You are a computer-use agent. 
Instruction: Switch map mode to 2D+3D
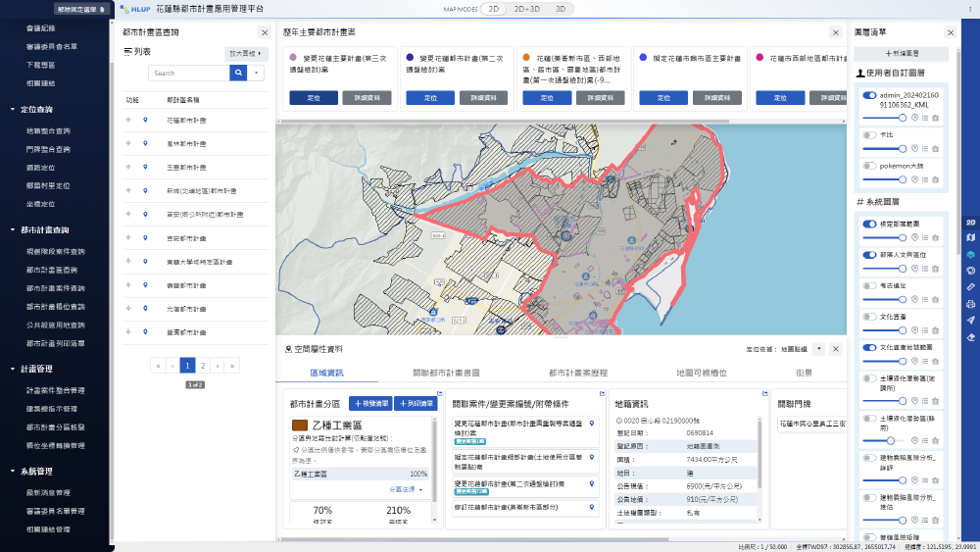pos(527,9)
